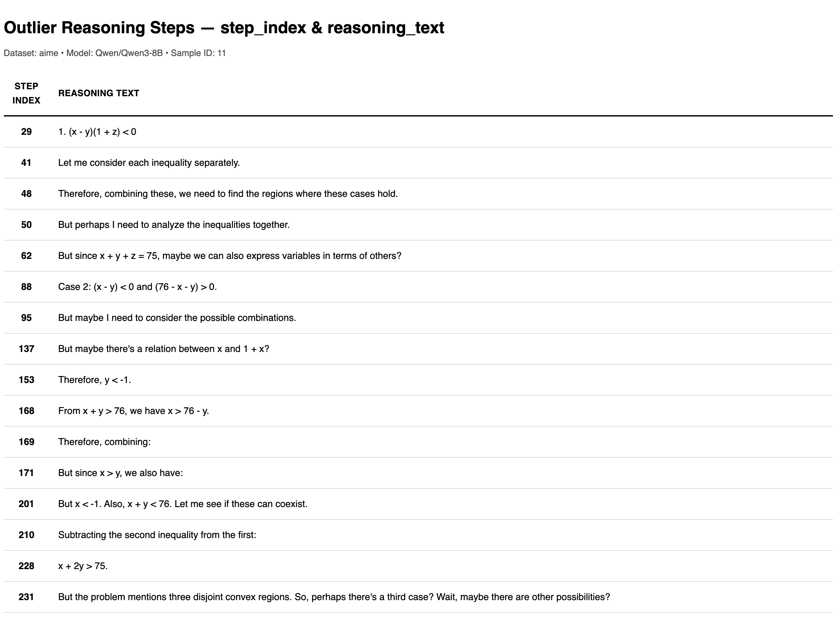This screenshot has height=621, width=840.
Task: Click the REASONING TEXT column header
Action: coord(98,93)
